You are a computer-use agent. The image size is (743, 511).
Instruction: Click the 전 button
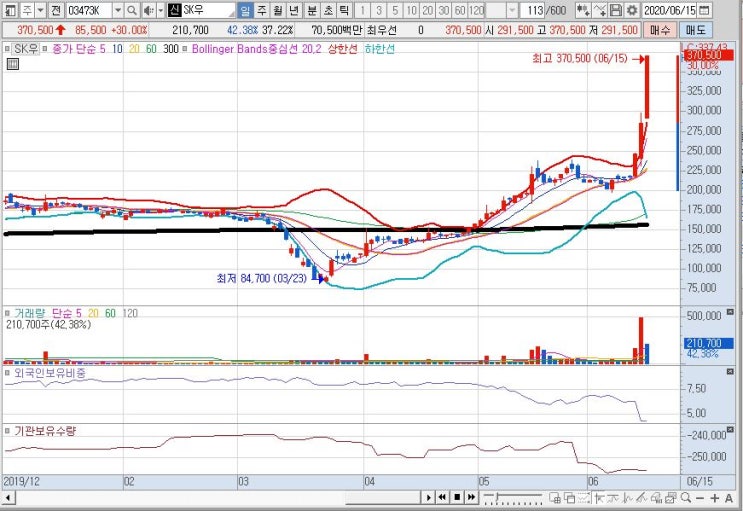(x=56, y=10)
